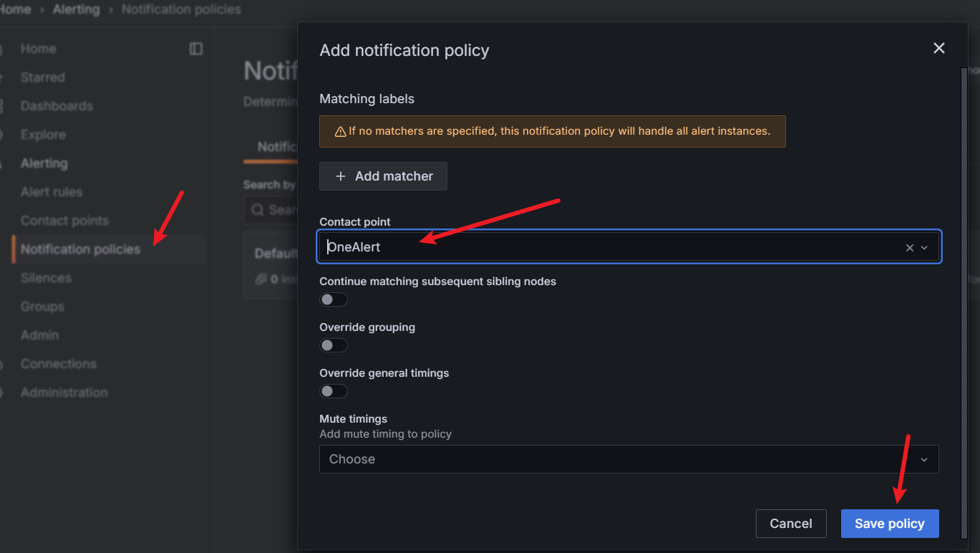Screen dimensions: 980x553
Task: Expand the Contact point dropdown chevron
Action: [924, 248]
